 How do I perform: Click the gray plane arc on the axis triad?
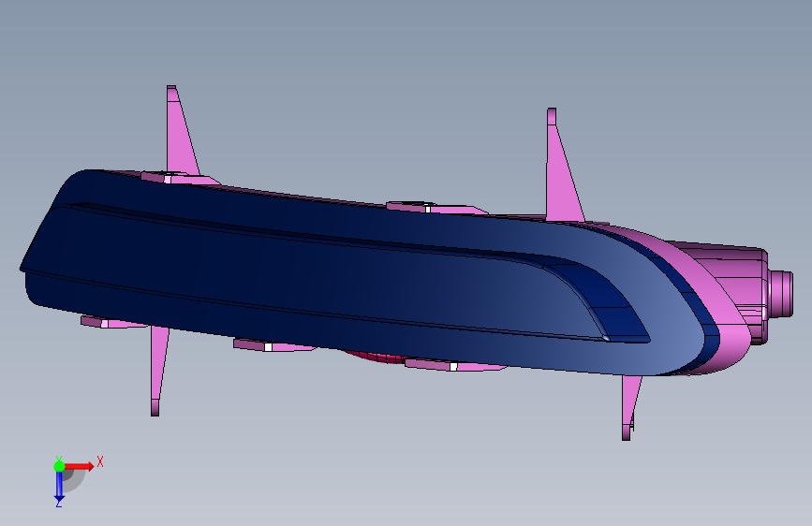[x=74, y=480]
